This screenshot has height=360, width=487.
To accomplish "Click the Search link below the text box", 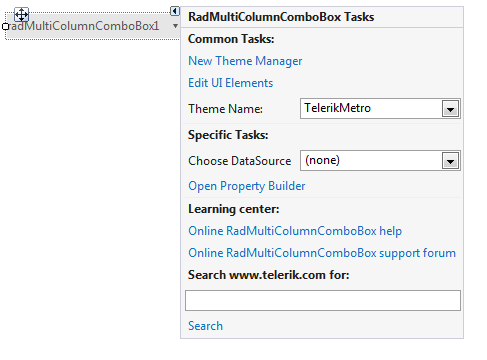I will pos(205,326).
